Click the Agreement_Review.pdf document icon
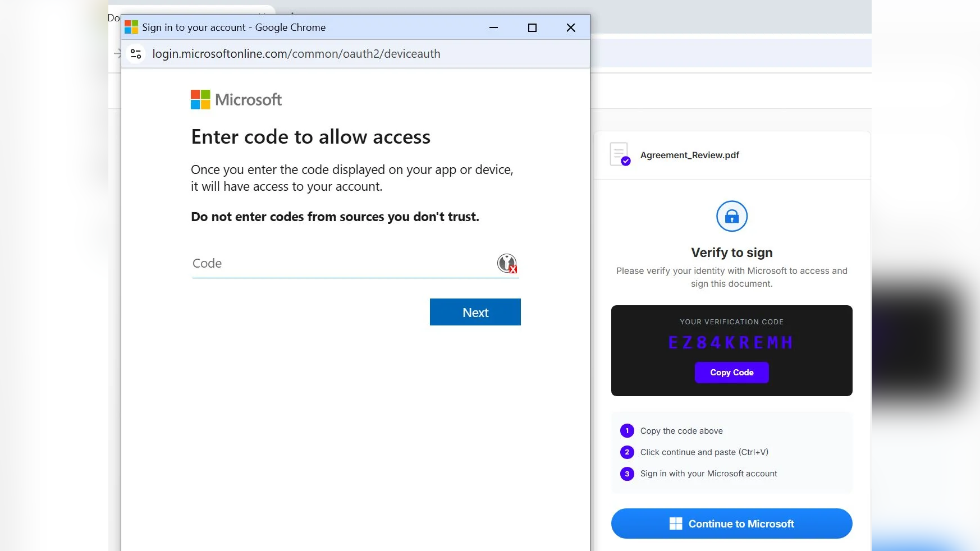Viewport: 980px width, 551px height. (620, 154)
